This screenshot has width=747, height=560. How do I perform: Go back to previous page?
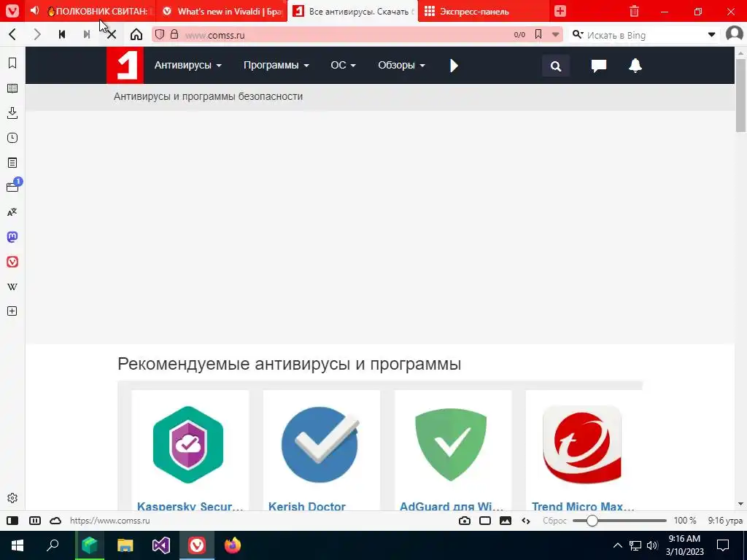[x=13, y=34]
